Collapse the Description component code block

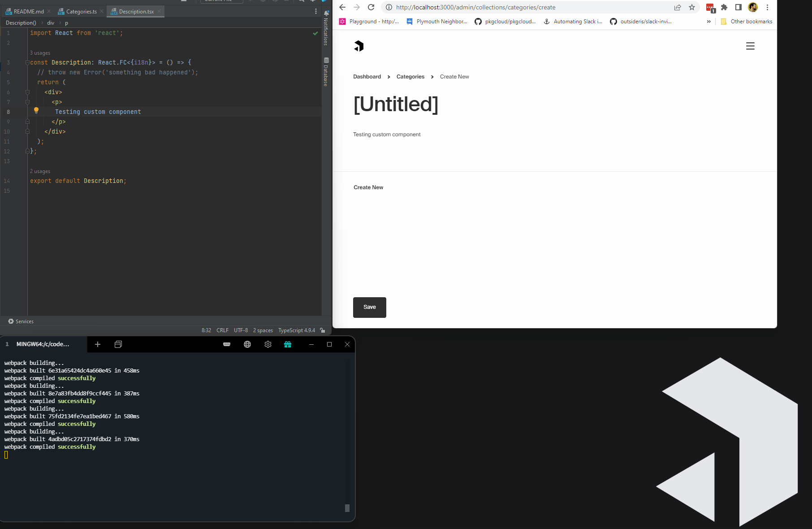[28, 62]
